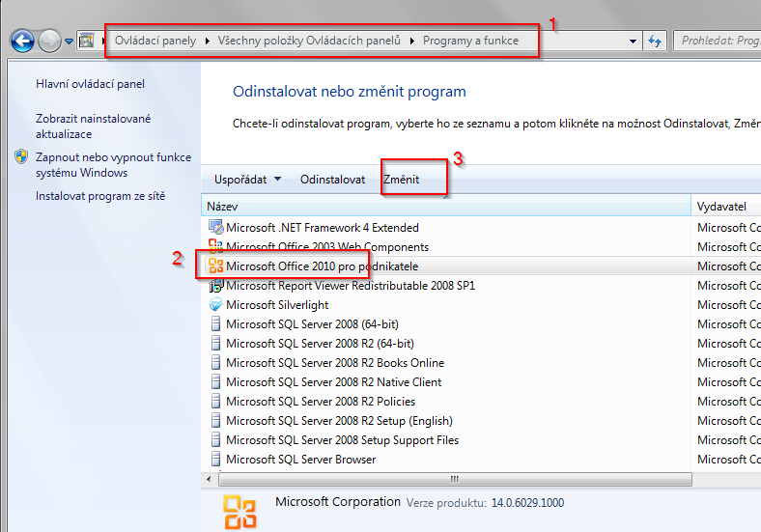Select SQL Server 2008 R2 Setup (English) entry

pyautogui.click(x=339, y=421)
